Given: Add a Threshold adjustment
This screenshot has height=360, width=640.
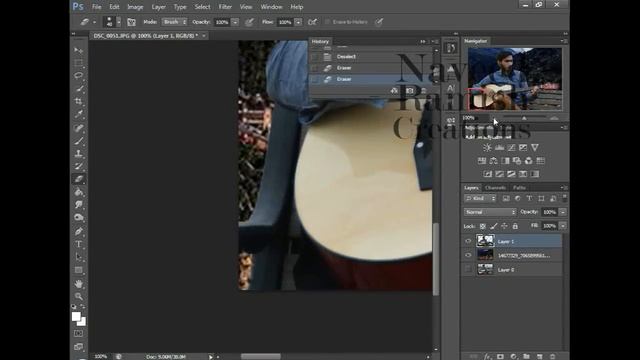Looking at the screenshot, I should coord(511,174).
